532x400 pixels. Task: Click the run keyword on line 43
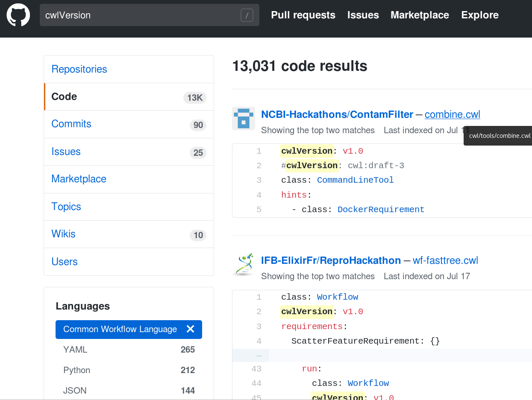point(309,369)
